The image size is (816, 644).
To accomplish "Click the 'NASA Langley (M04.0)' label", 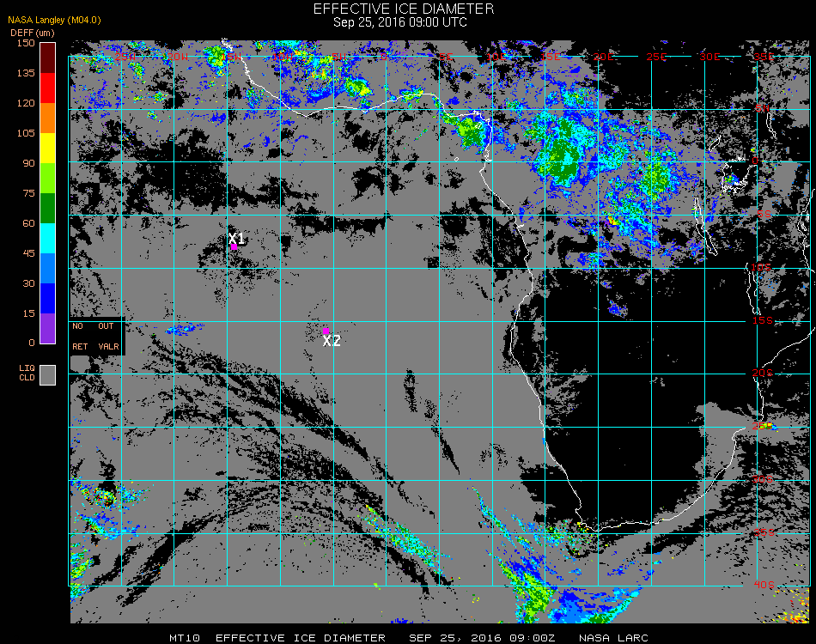I will click(x=54, y=21).
